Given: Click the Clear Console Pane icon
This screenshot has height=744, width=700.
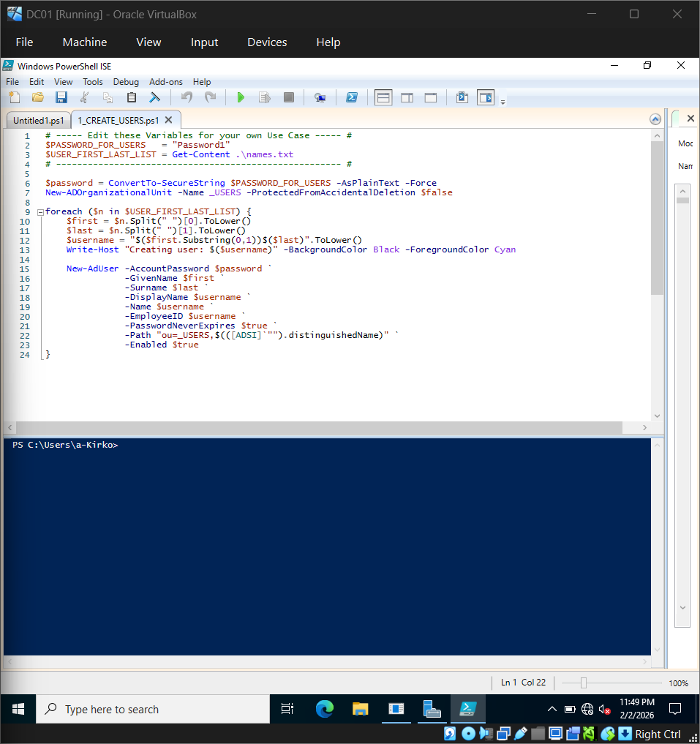Looking at the screenshot, I should (155, 97).
